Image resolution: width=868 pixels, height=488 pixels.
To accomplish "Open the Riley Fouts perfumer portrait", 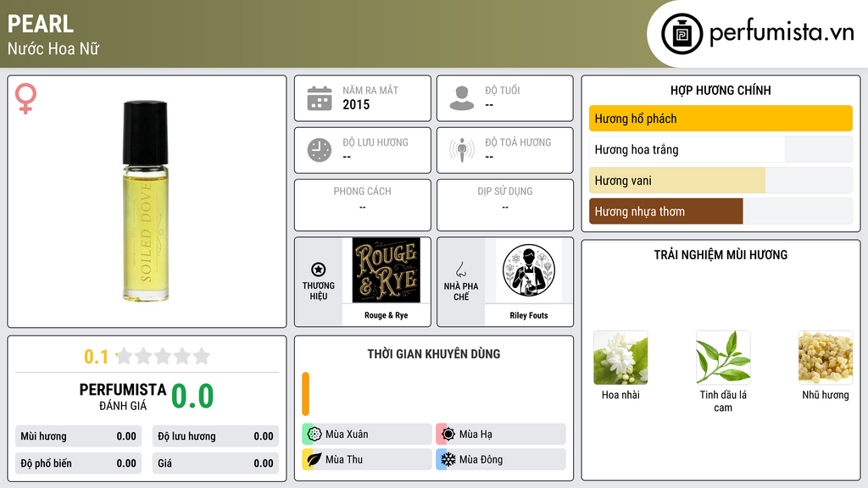I will (x=529, y=270).
